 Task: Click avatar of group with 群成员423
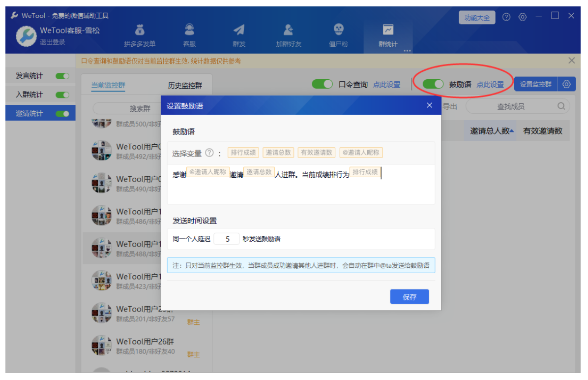(x=102, y=281)
